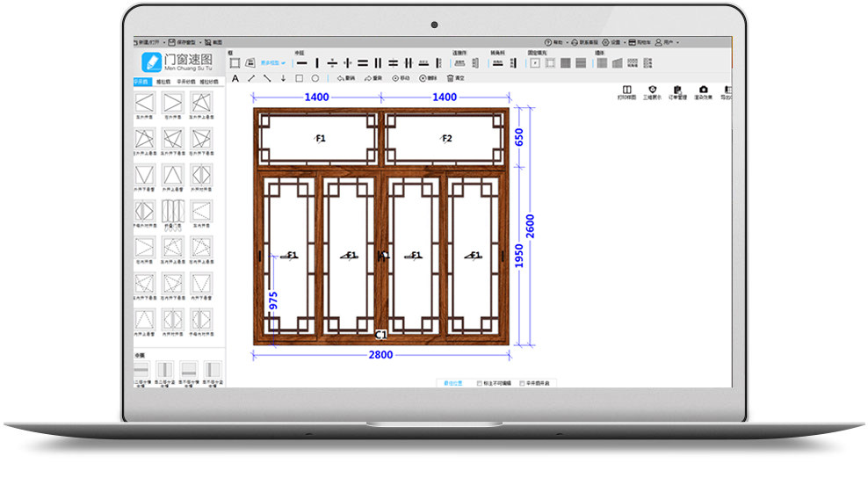Pick the dashed right-pointing triangle window type
868x485 pixels.
[144, 248]
